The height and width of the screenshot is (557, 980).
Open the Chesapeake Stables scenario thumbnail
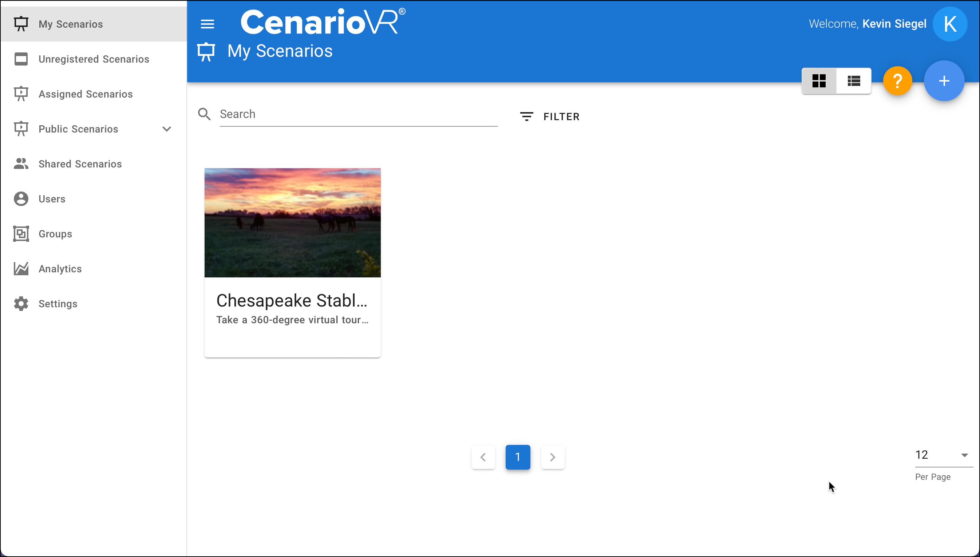click(x=292, y=223)
